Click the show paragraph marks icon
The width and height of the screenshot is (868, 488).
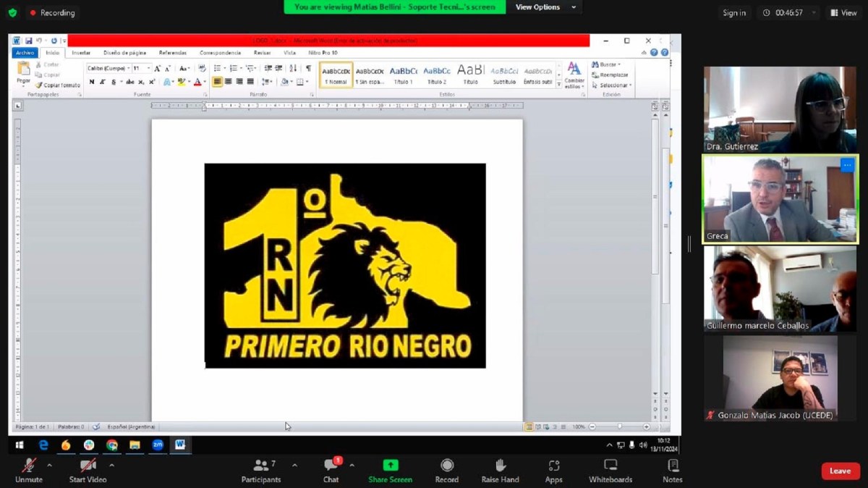pos(308,68)
